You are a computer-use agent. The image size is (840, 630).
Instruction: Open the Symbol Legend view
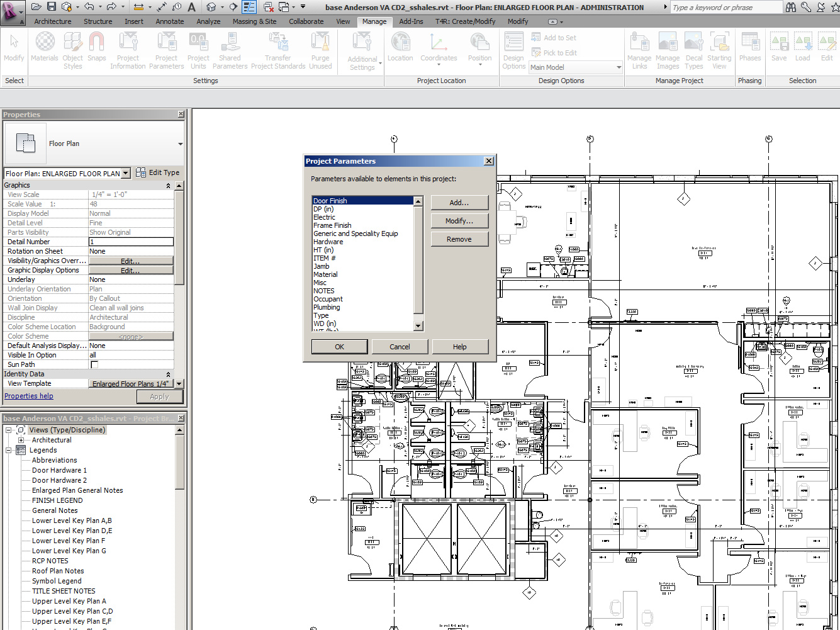[x=57, y=581]
